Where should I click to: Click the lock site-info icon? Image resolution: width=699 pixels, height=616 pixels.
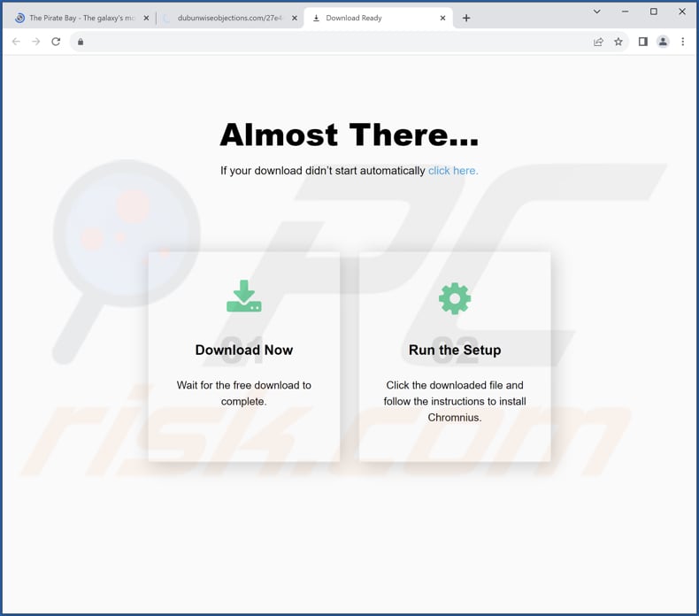81,42
